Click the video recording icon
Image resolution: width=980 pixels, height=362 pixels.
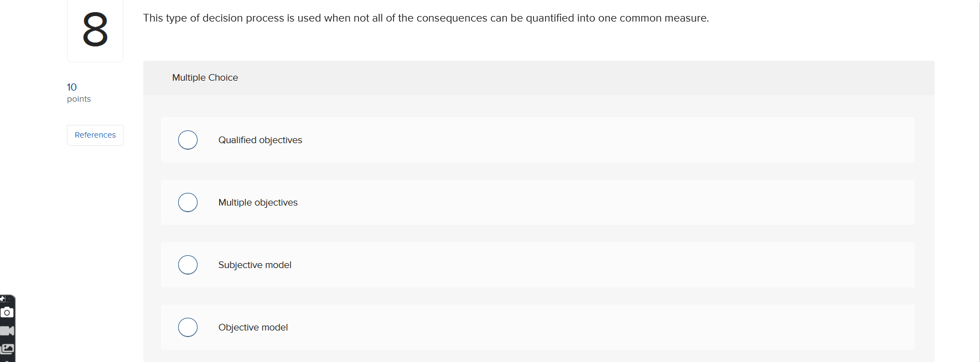click(x=7, y=330)
